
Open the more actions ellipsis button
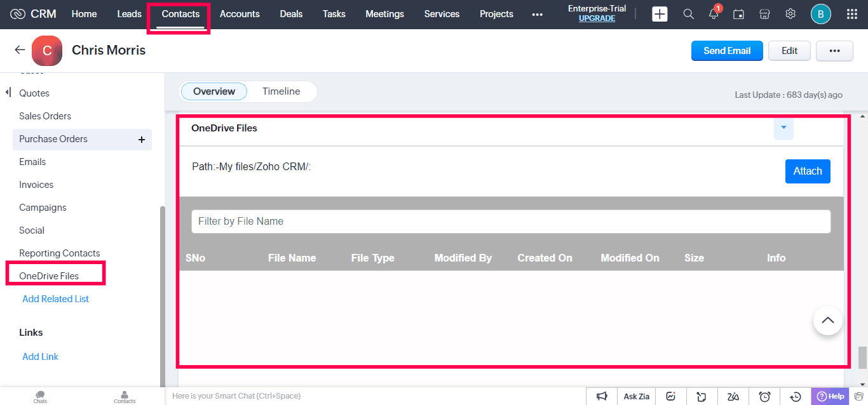pyautogui.click(x=834, y=51)
